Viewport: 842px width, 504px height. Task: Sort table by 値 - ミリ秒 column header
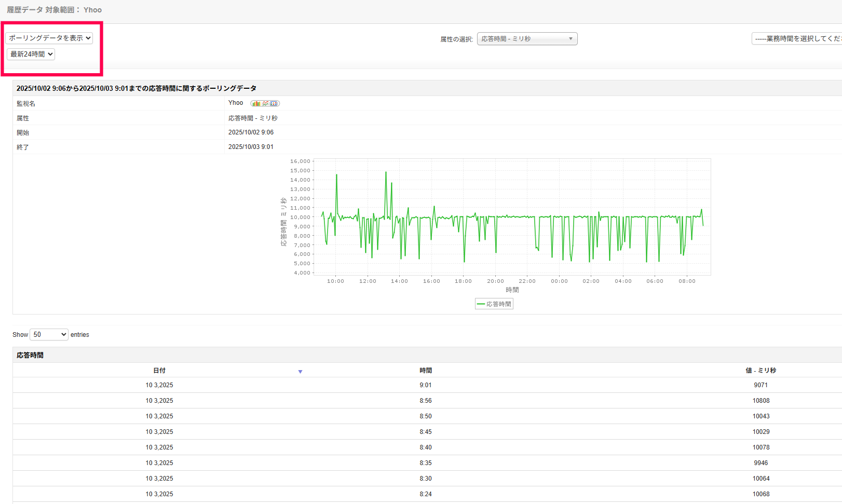pyautogui.click(x=760, y=371)
